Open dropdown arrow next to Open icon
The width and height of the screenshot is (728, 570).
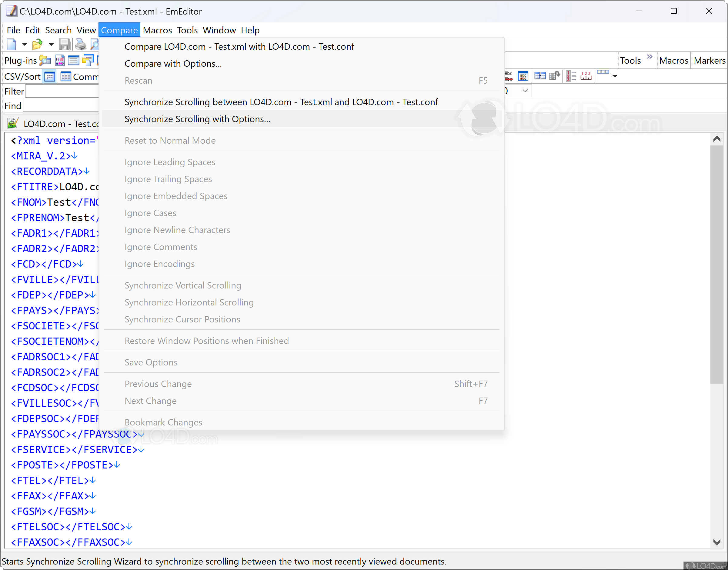click(51, 44)
